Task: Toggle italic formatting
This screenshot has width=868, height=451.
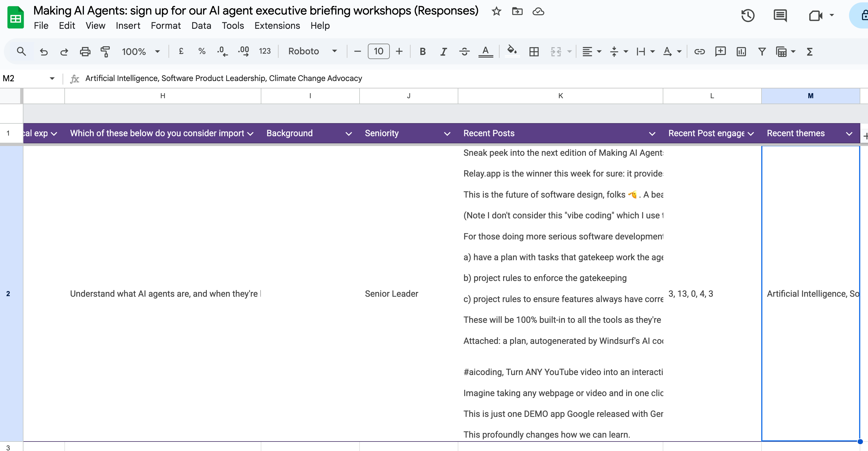Action: point(443,52)
